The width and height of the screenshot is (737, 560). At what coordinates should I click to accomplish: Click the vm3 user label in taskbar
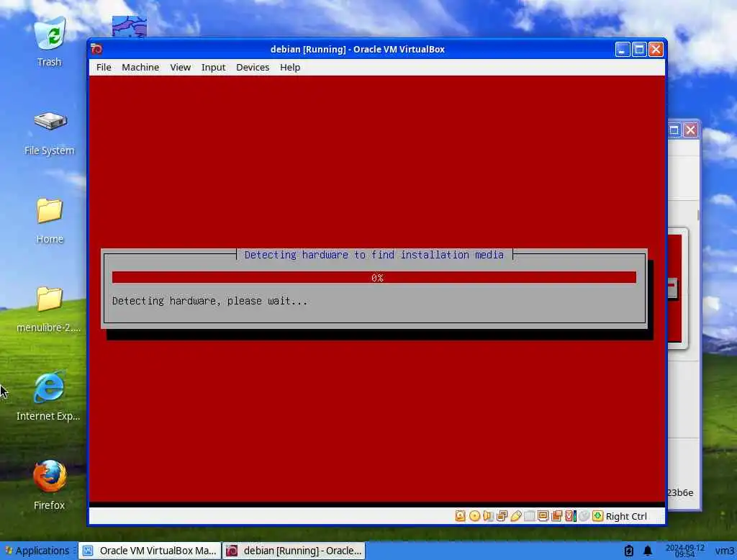[x=724, y=550]
